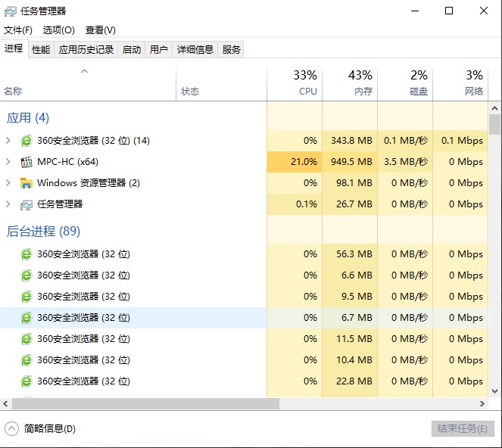The width and height of the screenshot is (502, 448).
Task: Open the 选项(O) menu
Action: coord(58,30)
